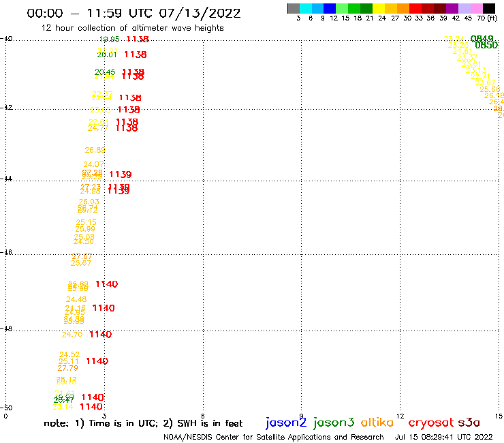Image resolution: width=504 pixels, height=443 pixels.
Task: Click the wave height value 27.79
Action: [68, 368]
